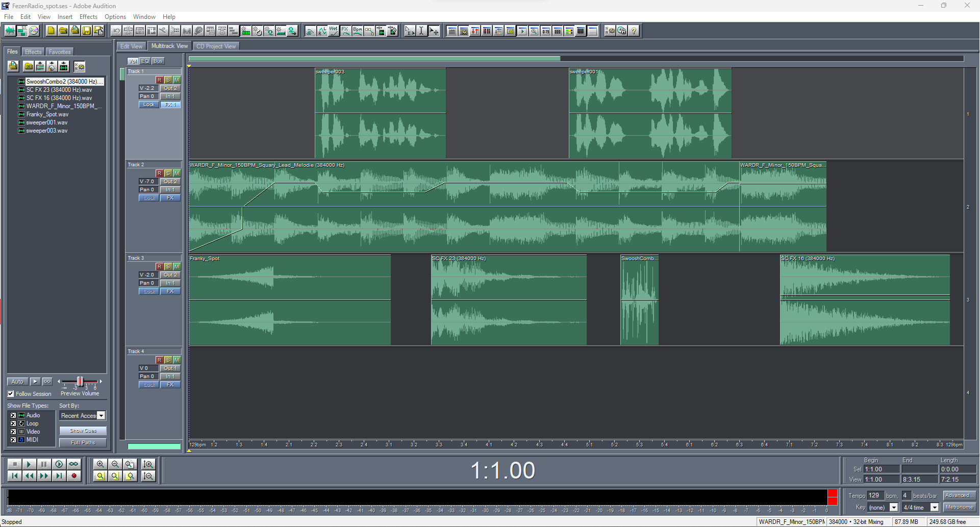Click the red Record button

tap(74, 476)
